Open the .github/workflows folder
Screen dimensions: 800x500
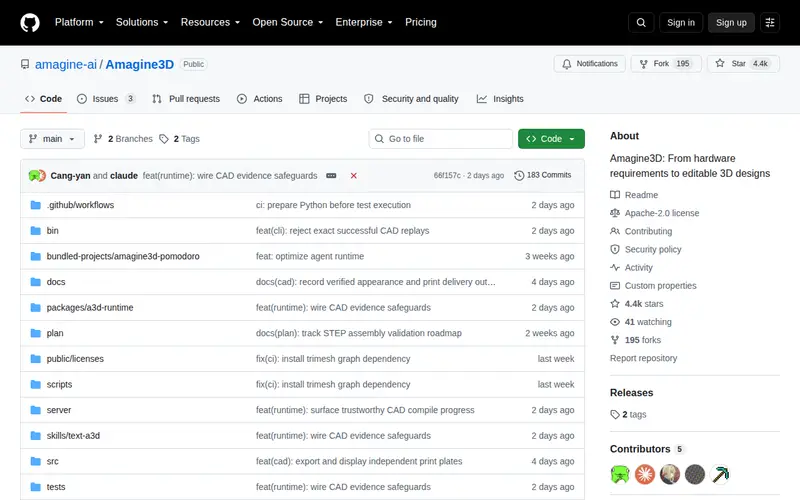tap(80, 205)
